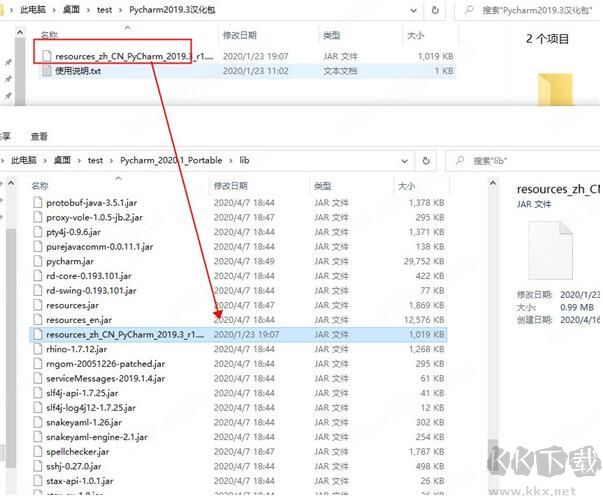Viewport: 603px width, 498px height.
Task: Select sshj-0.27.0.jar
Action: click(74, 466)
